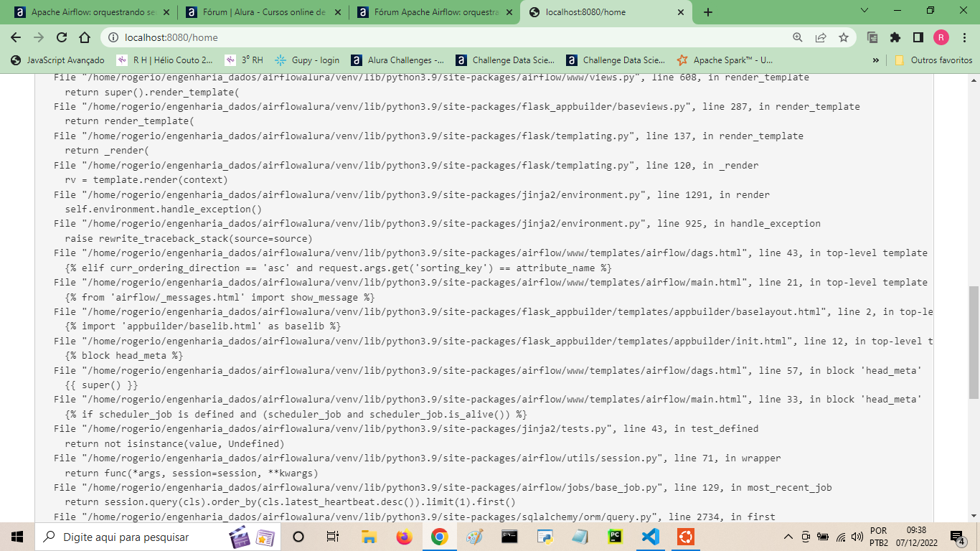Open the zoom magnifier in address bar
Screen dimensions: 980x551
[x=798, y=37]
